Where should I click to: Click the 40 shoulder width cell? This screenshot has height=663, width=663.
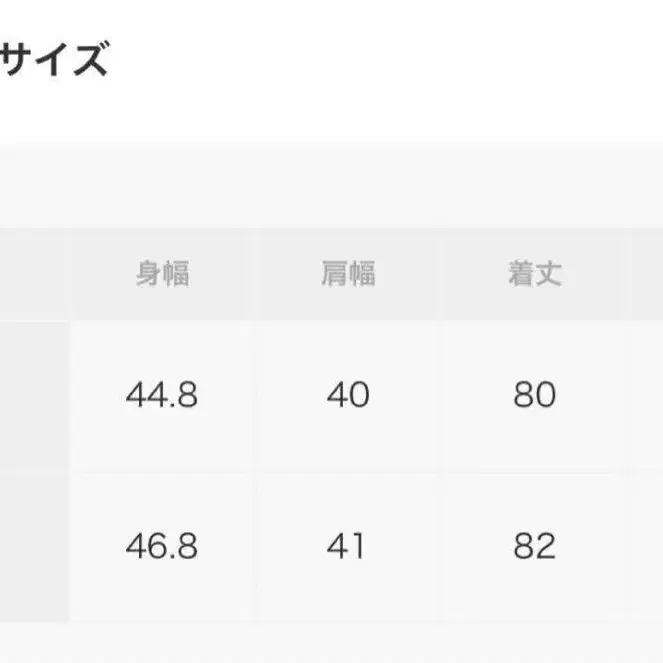347,396
